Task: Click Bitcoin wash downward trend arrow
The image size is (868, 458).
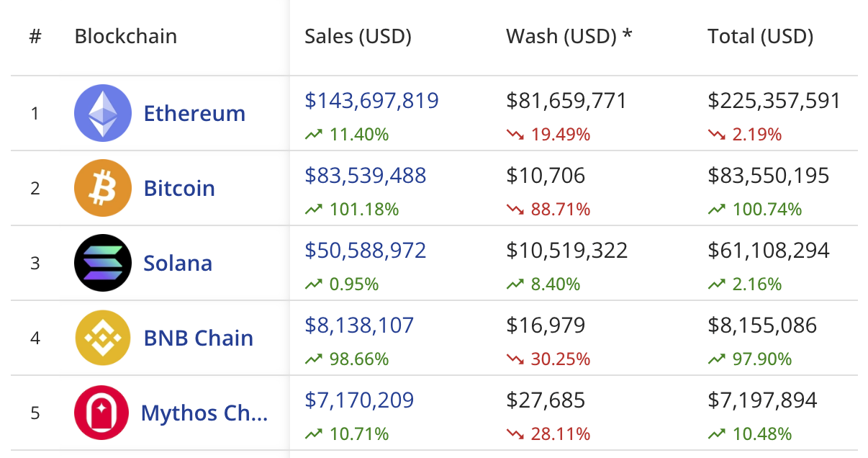Action: pos(515,210)
